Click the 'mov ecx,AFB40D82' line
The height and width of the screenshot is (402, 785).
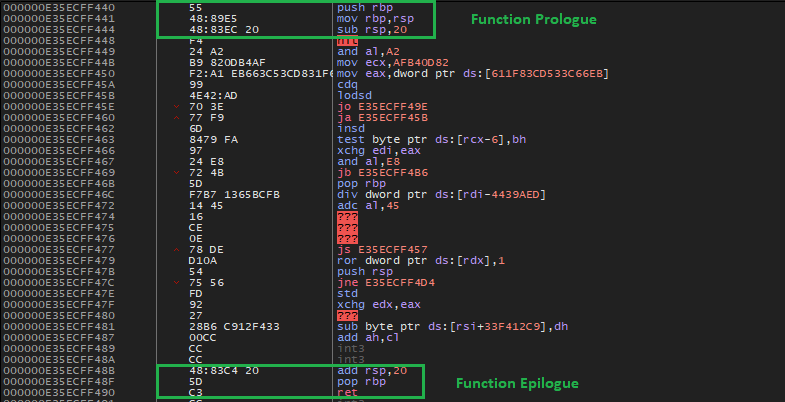(393, 63)
